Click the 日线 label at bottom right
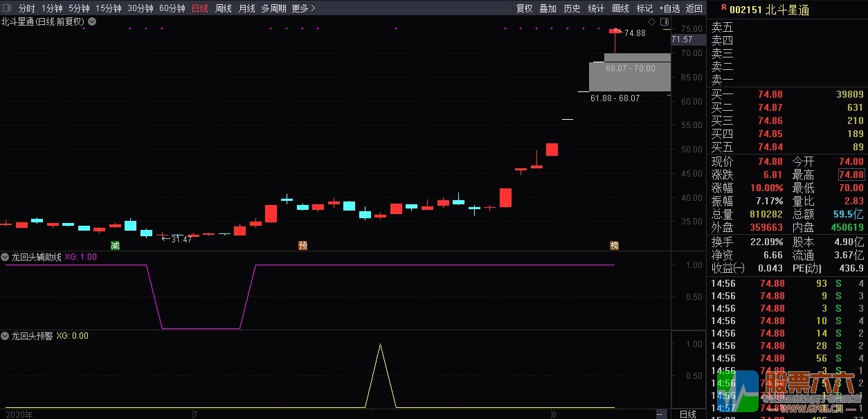 tap(688, 414)
